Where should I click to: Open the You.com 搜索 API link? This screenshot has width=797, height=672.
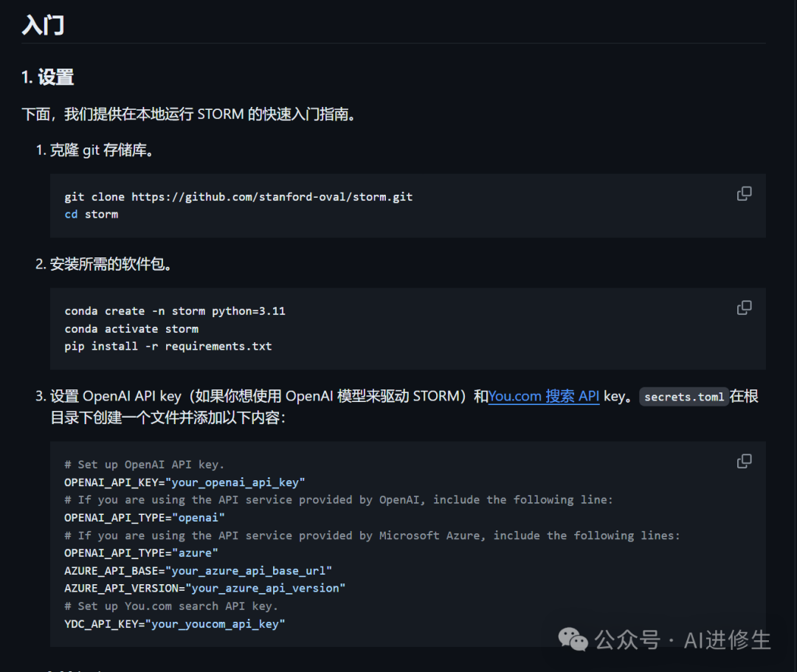click(x=544, y=396)
